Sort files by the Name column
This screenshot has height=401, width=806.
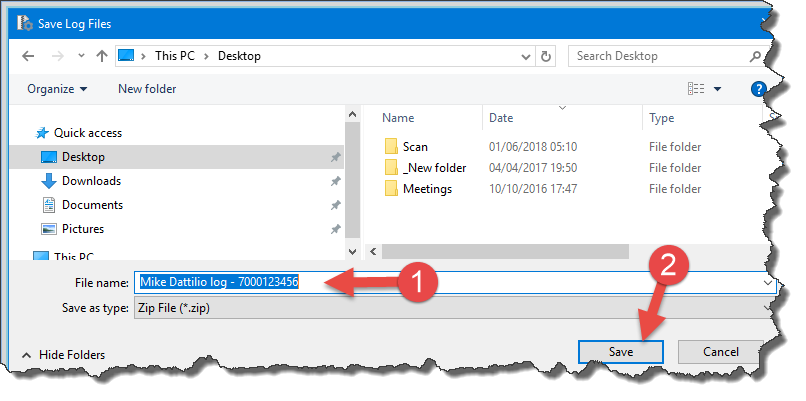click(398, 118)
